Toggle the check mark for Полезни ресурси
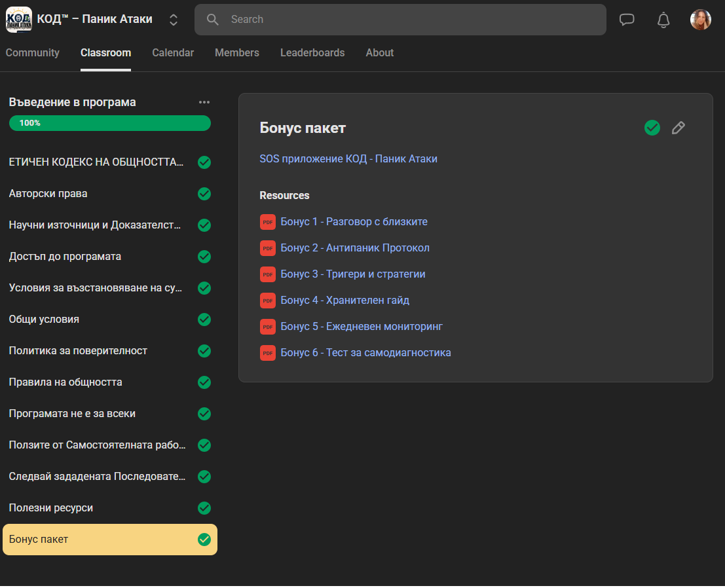The height and width of the screenshot is (588, 725). pyautogui.click(x=204, y=508)
